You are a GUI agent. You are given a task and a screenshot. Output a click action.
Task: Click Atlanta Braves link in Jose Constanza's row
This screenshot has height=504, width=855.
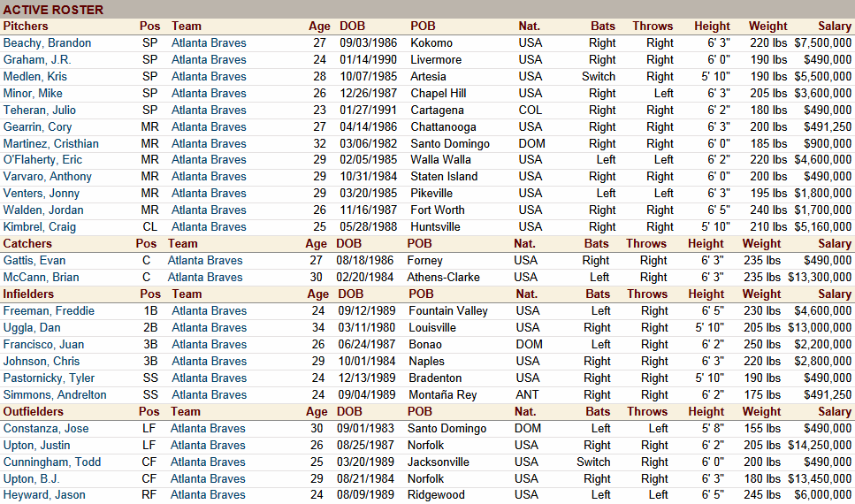coord(208,428)
